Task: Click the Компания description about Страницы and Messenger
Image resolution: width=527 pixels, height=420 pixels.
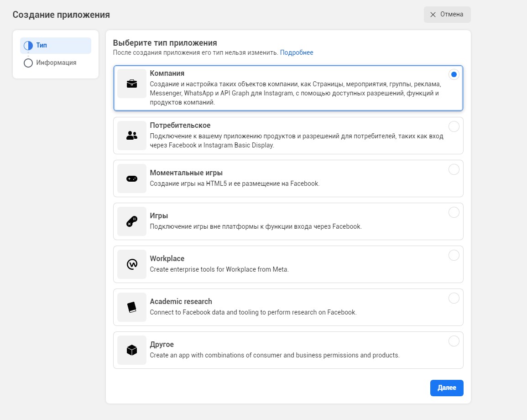Action: [295, 93]
